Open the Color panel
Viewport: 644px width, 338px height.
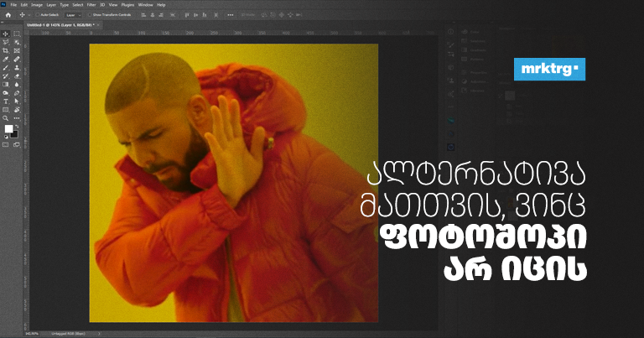click(470, 32)
